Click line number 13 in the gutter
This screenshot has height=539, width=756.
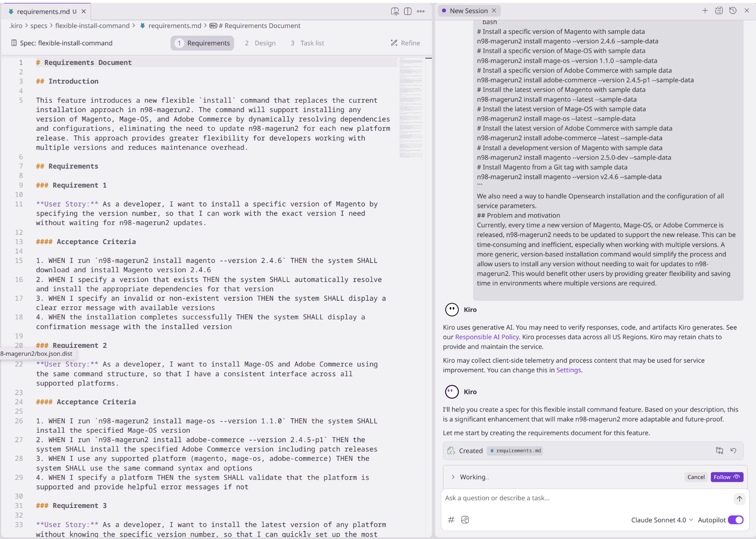pos(19,242)
